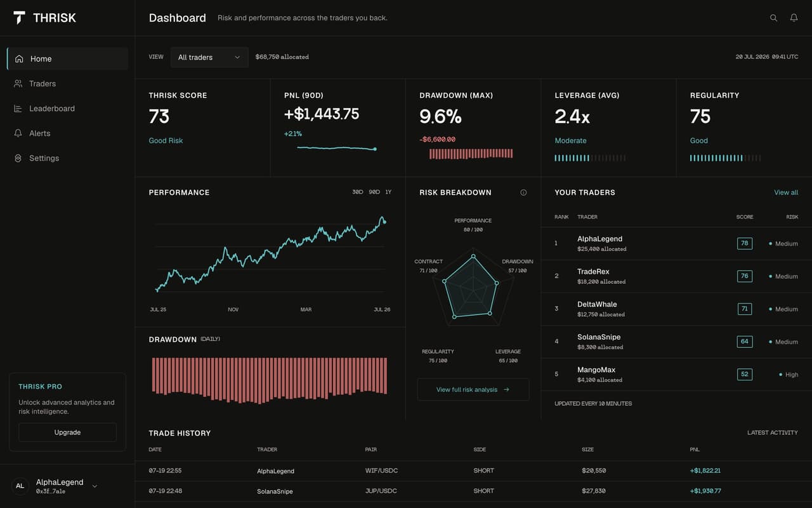This screenshot has width=812, height=508.
Task: Open the Alerts menu item
Action: click(67, 133)
